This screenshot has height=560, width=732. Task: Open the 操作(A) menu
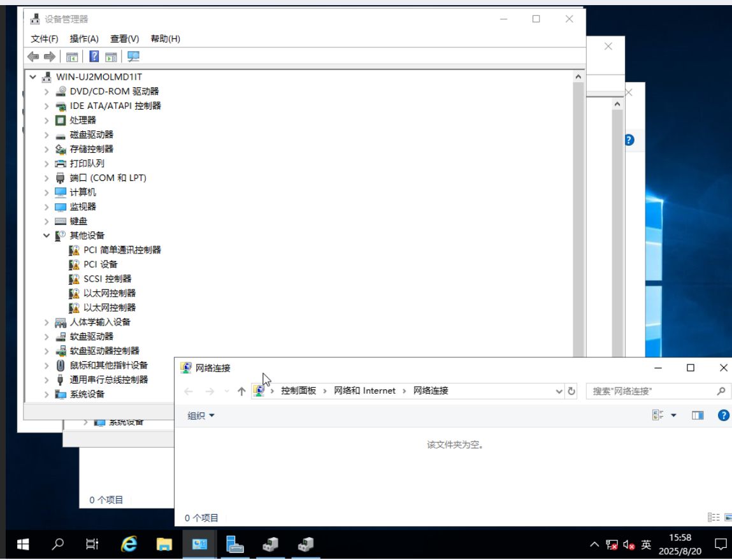pyautogui.click(x=84, y=39)
